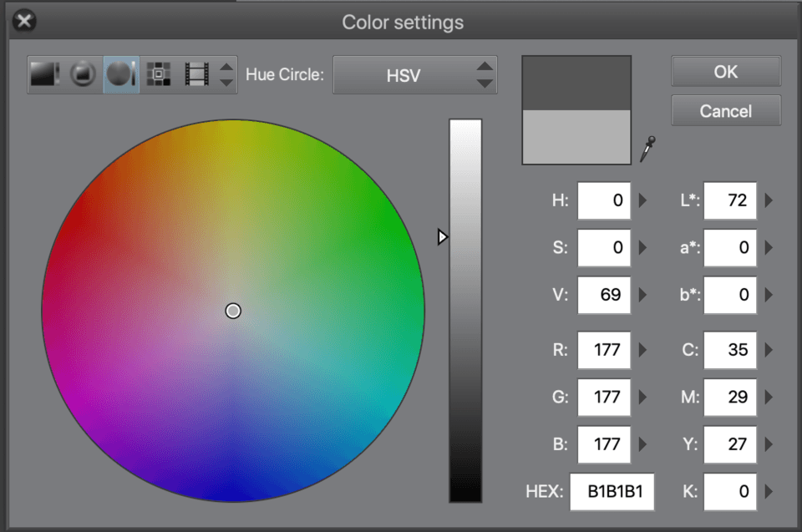Click the HEX input field B1B1B1
Image resolution: width=802 pixels, height=532 pixels.
pos(612,492)
